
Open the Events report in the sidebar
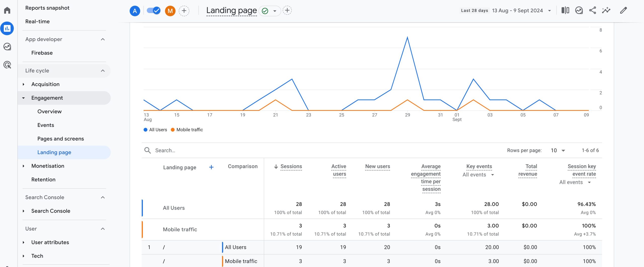click(x=46, y=125)
